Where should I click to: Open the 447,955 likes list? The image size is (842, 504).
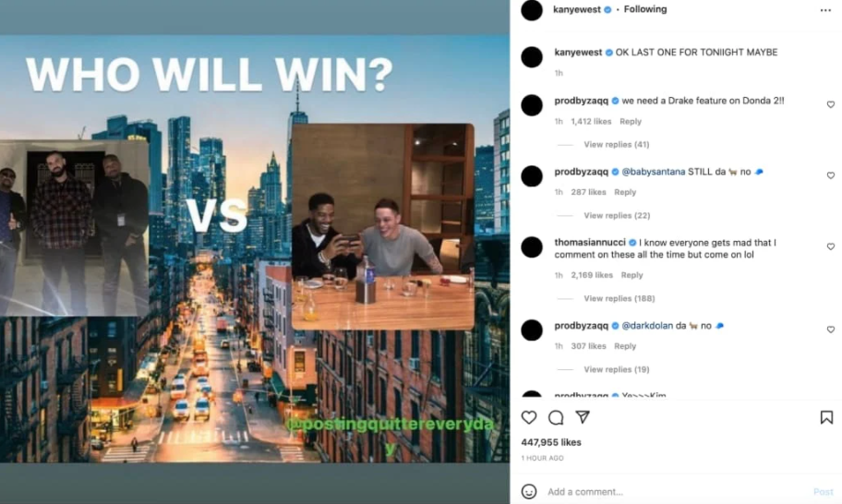coord(551,442)
